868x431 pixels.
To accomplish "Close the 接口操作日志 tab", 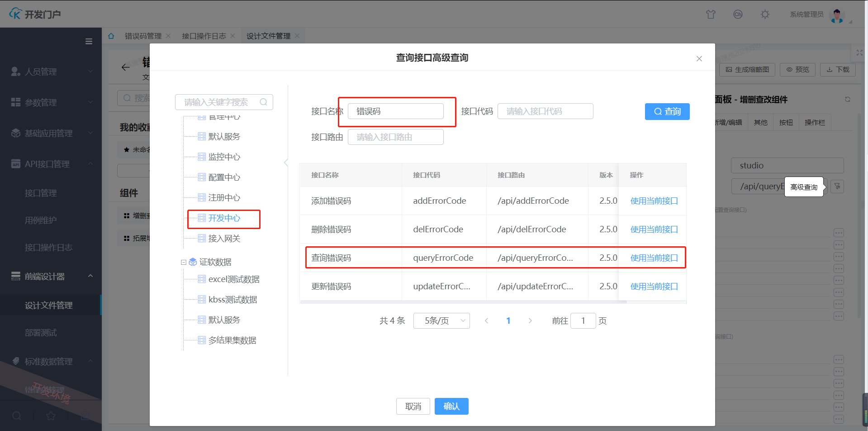I will pyautogui.click(x=232, y=36).
